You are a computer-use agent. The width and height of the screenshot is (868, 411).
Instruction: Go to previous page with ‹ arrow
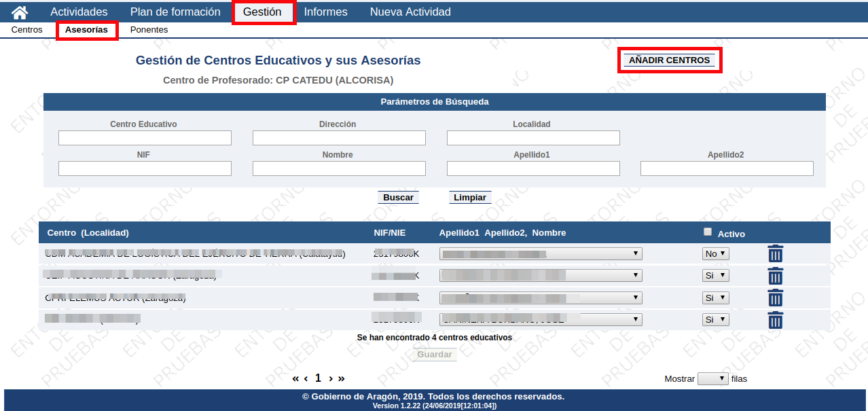[x=306, y=378]
